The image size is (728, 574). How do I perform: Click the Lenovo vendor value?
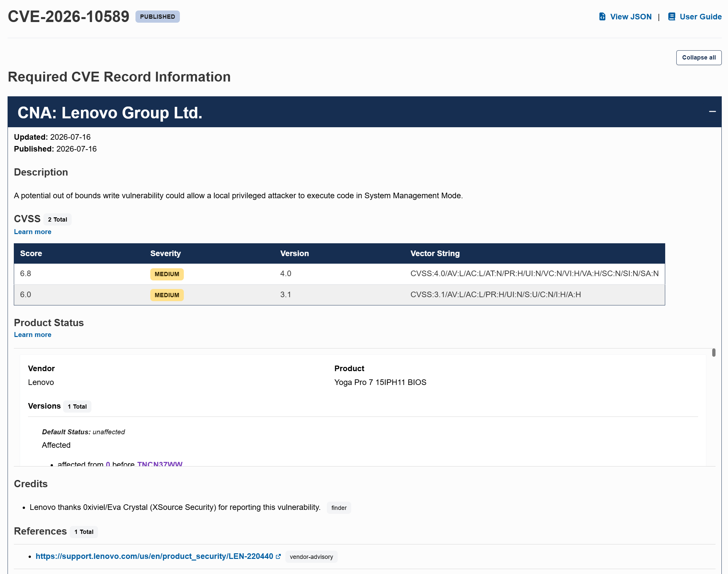tap(41, 382)
